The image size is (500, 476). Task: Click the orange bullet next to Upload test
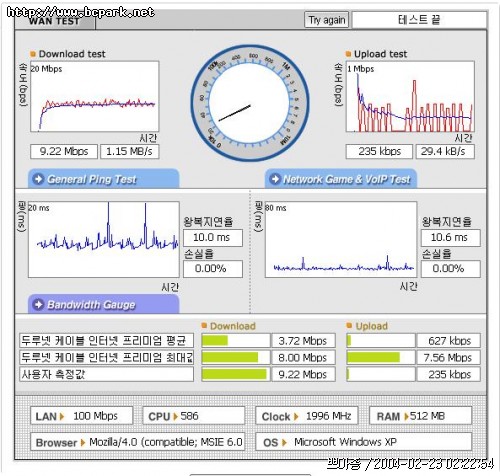(x=348, y=54)
